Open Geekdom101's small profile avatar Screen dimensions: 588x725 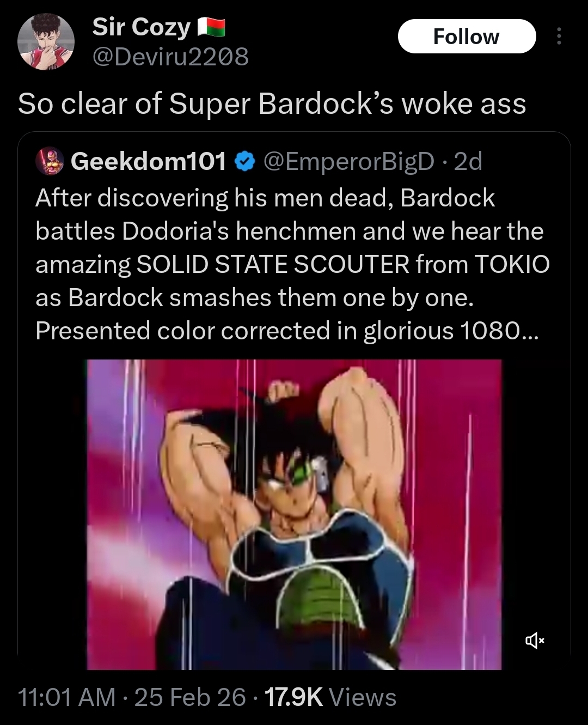pos(50,161)
